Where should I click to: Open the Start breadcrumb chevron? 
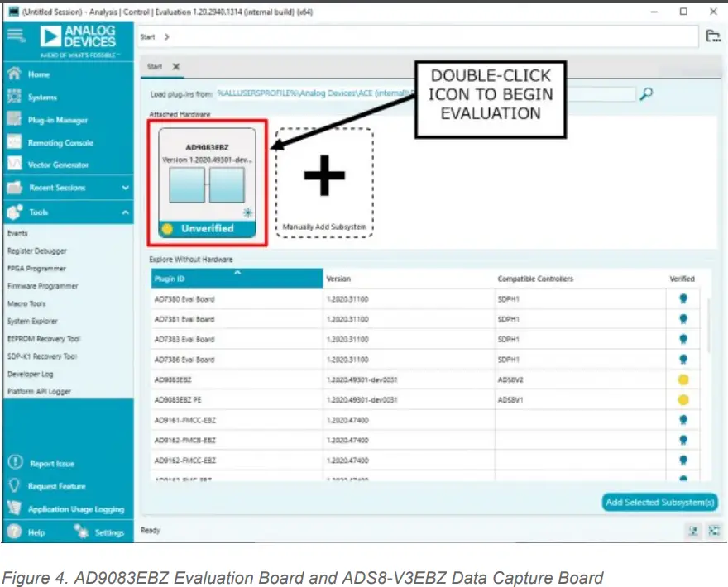point(166,36)
